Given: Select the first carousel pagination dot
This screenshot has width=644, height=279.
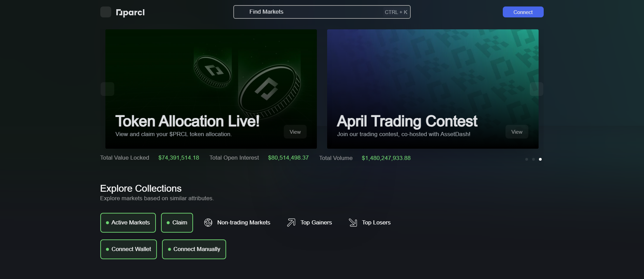Looking at the screenshot, I should coord(527,159).
